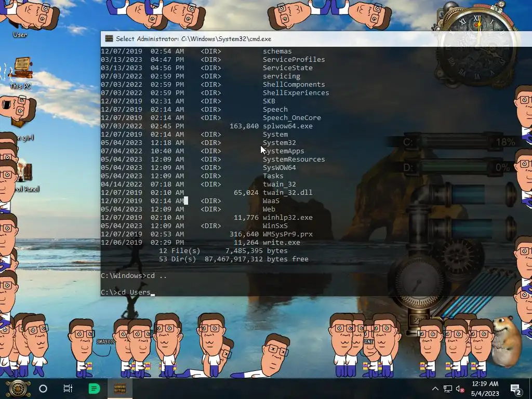This screenshot has height=399, width=532.
Task: Select the 'ServiceState' directory entry
Action: [x=288, y=68]
